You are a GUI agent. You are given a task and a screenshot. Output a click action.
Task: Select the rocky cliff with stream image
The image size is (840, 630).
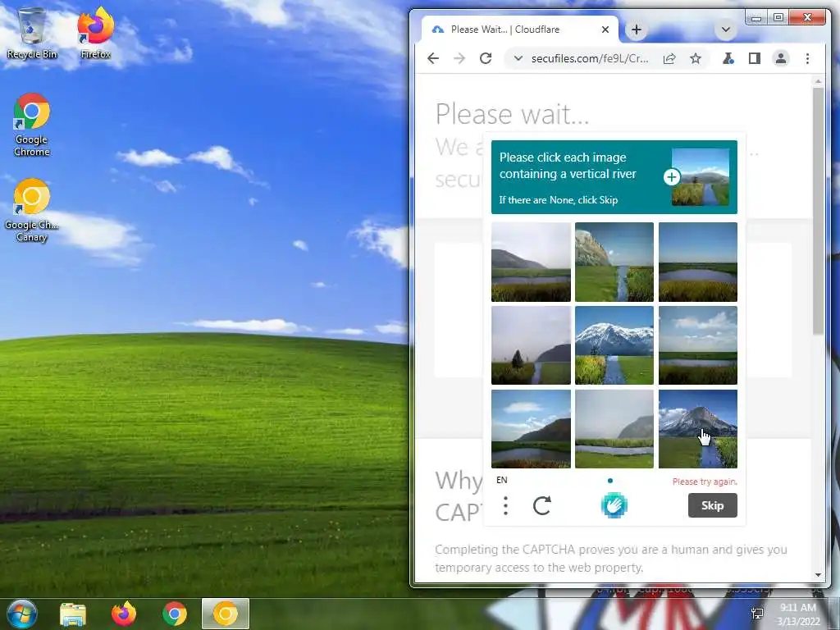pos(614,262)
